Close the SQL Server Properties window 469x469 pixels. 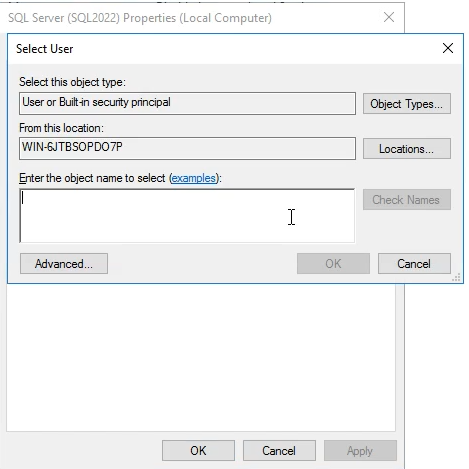tap(389, 17)
